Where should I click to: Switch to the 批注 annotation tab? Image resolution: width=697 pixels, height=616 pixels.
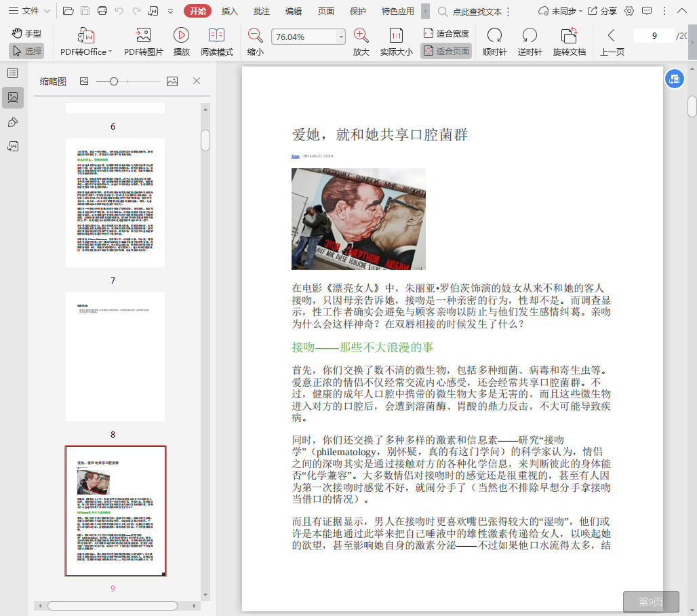tap(261, 11)
